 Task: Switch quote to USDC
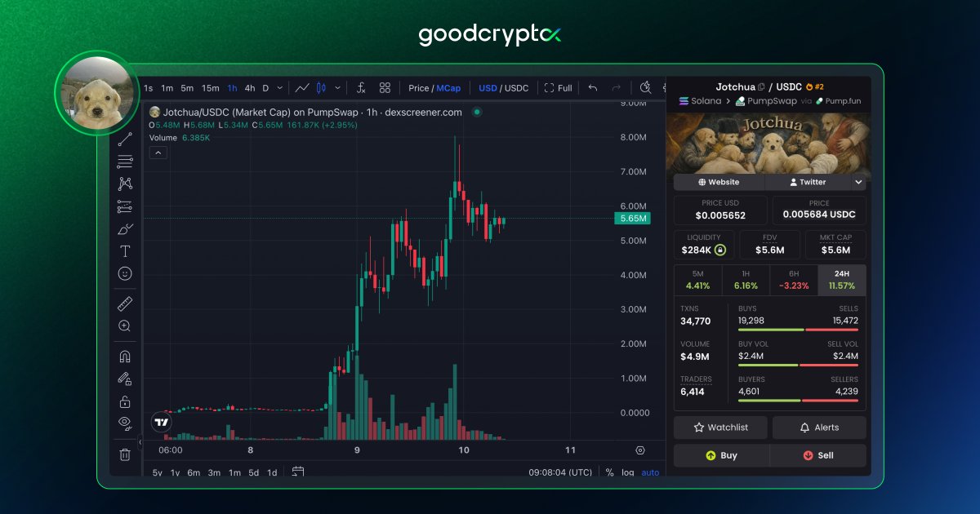click(x=516, y=88)
